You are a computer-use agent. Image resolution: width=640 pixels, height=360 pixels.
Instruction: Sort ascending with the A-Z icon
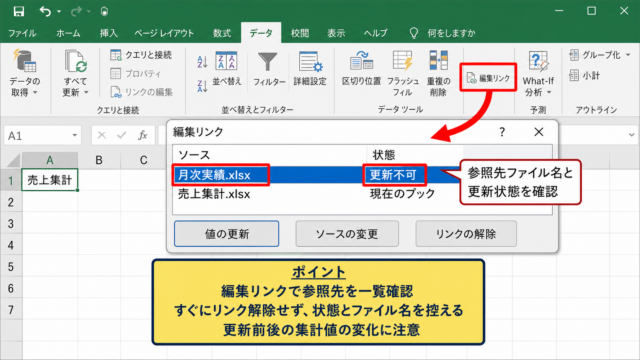click(x=202, y=62)
